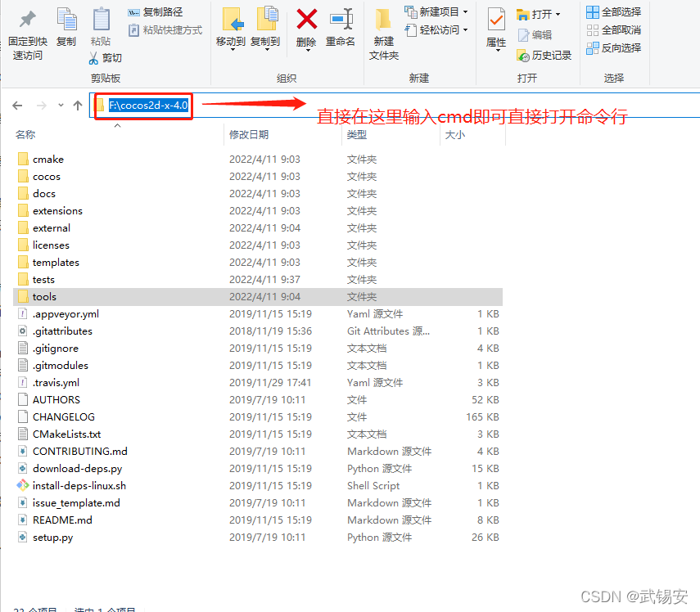Image resolution: width=700 pixels, height=612 pixels.
Task: Sort by the Type (类型) column header
Action: coord(357,135)
